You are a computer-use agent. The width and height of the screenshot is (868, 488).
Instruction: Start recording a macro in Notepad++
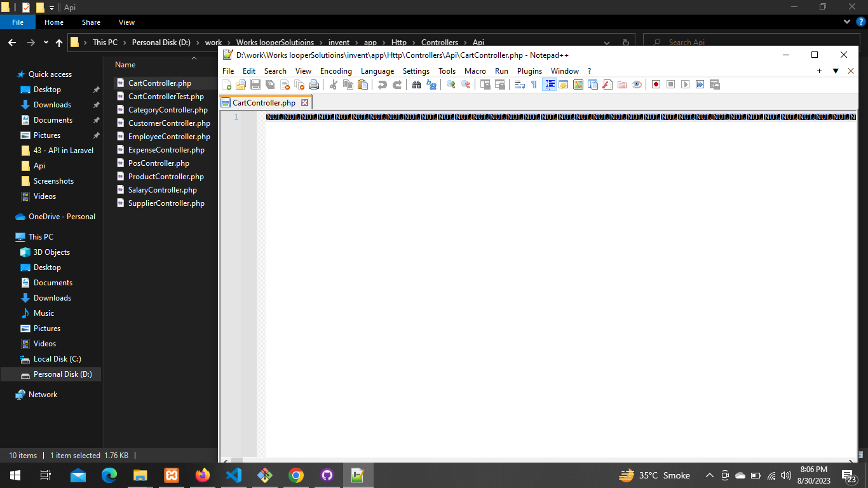click(x=656, y=84)
